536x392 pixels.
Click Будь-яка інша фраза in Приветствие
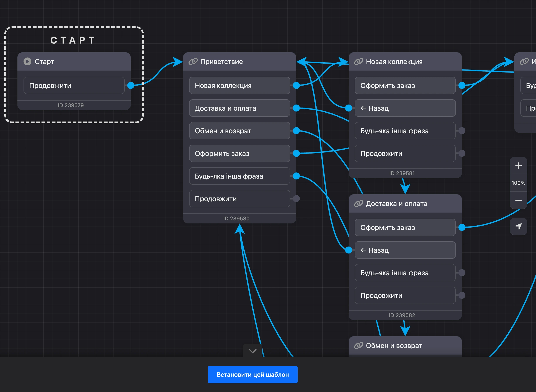click(x=239, y=176)
